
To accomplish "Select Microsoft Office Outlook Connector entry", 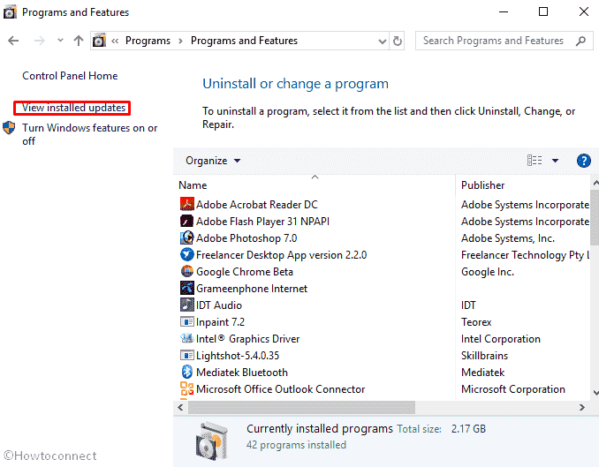I will tap(280, 389).
